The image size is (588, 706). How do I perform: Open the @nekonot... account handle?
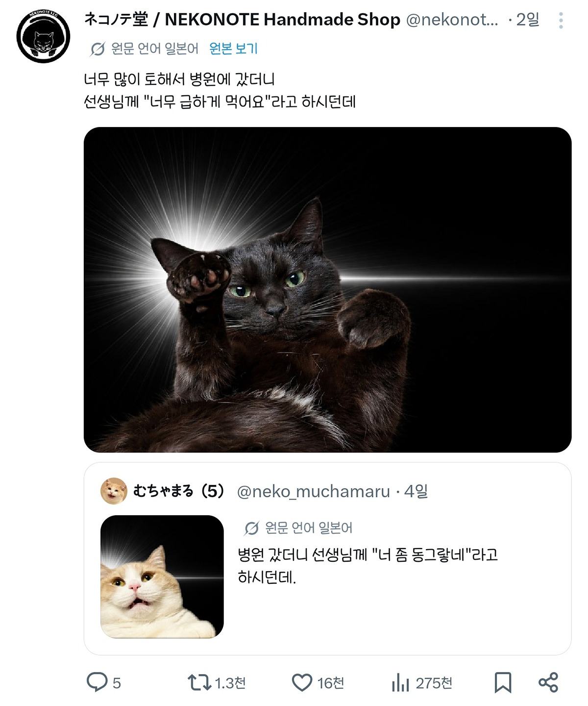tap(452, 20)
